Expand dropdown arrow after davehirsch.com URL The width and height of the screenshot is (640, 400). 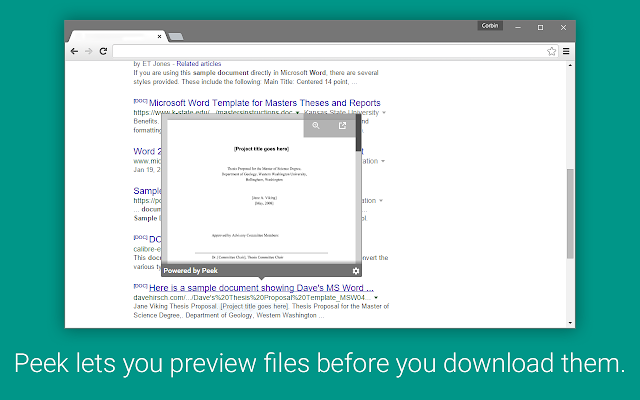376,298
